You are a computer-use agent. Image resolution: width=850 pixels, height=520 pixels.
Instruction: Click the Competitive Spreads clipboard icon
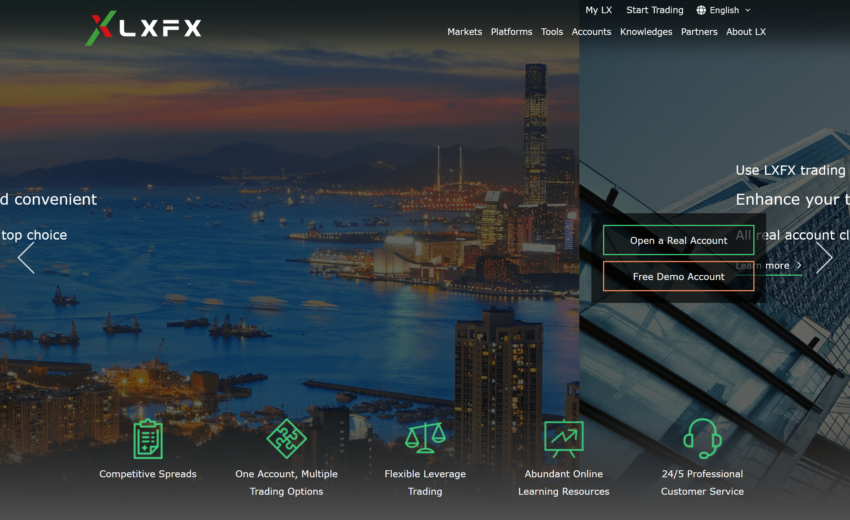pyautogui.click(x=148, y=439)
